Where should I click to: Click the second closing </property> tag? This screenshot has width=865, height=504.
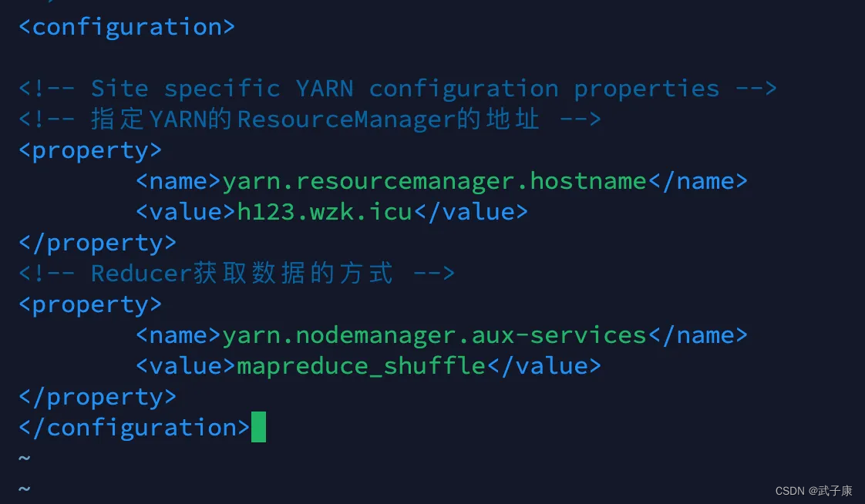(x=97, y=397)
